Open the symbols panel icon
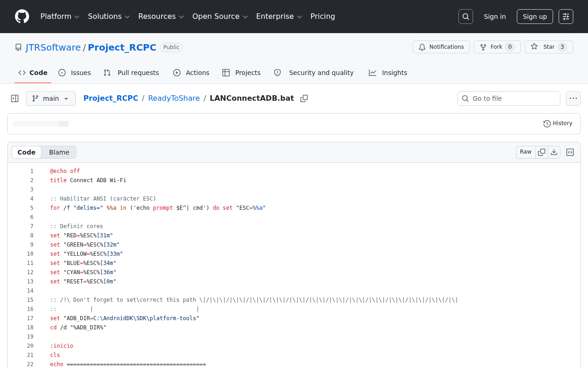The width and height of the screenshot is (588, 368). (570, 152)
